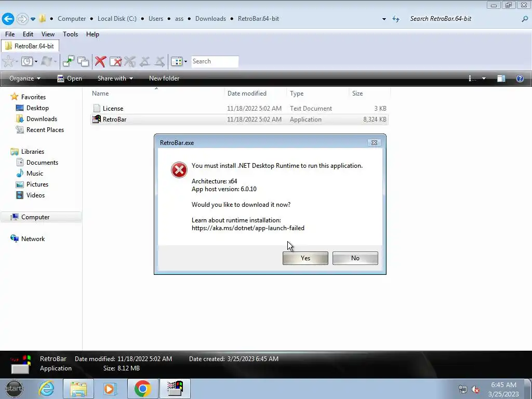The image size is (532, 399).
Task: Open Windows Explorer from the taskbar
Action: (78, 389)
